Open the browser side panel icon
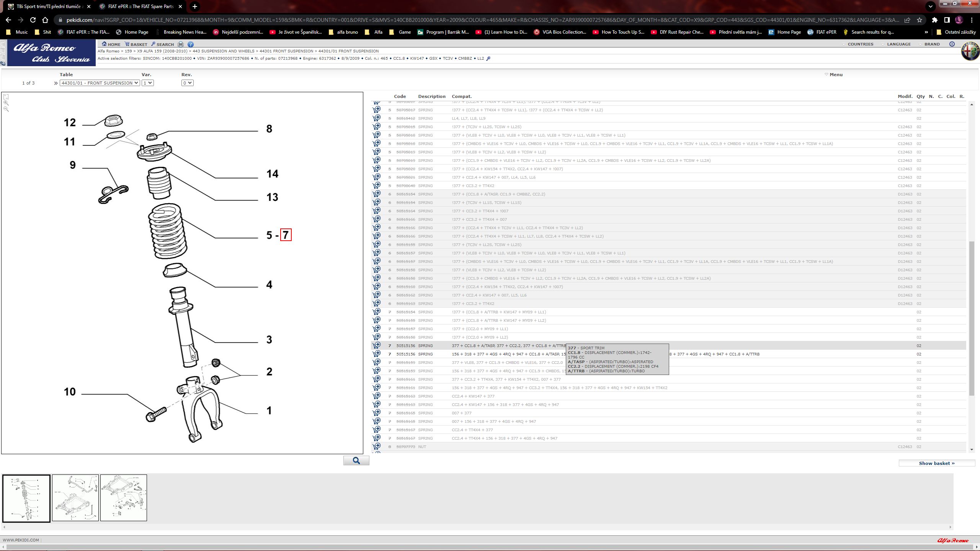Image resolution: width=980 pixels, height=551 pixels. click(947, 20)
